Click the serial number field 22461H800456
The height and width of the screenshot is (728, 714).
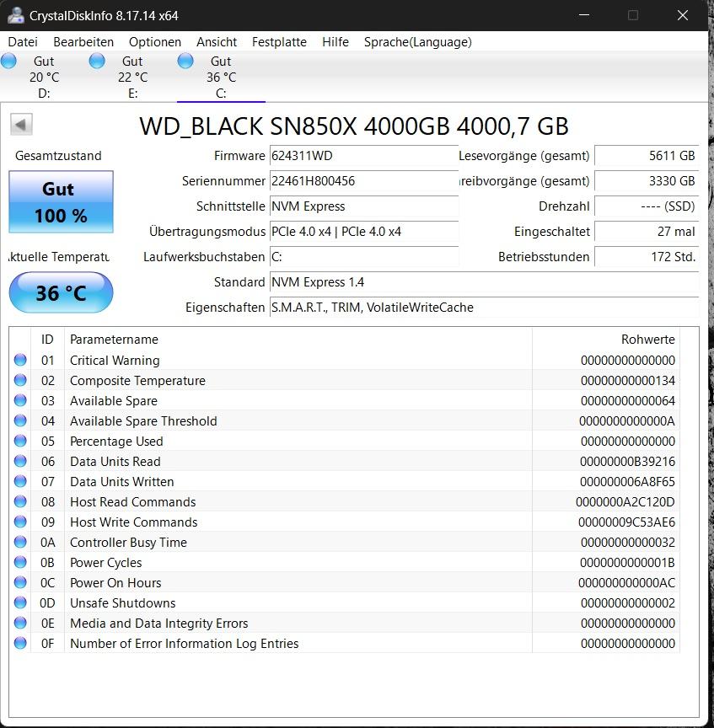coord(363,180)
